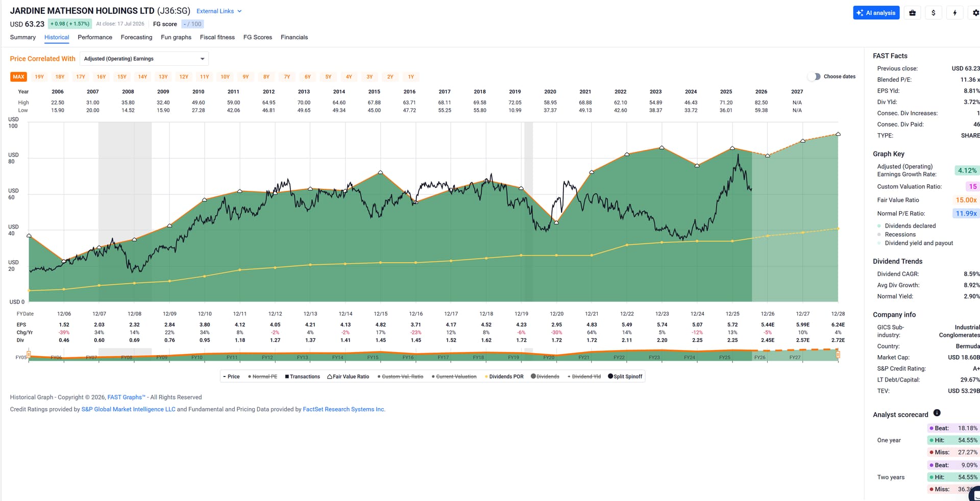Open S&P Global Market Intelligence LLC link

tap(129, 409)
